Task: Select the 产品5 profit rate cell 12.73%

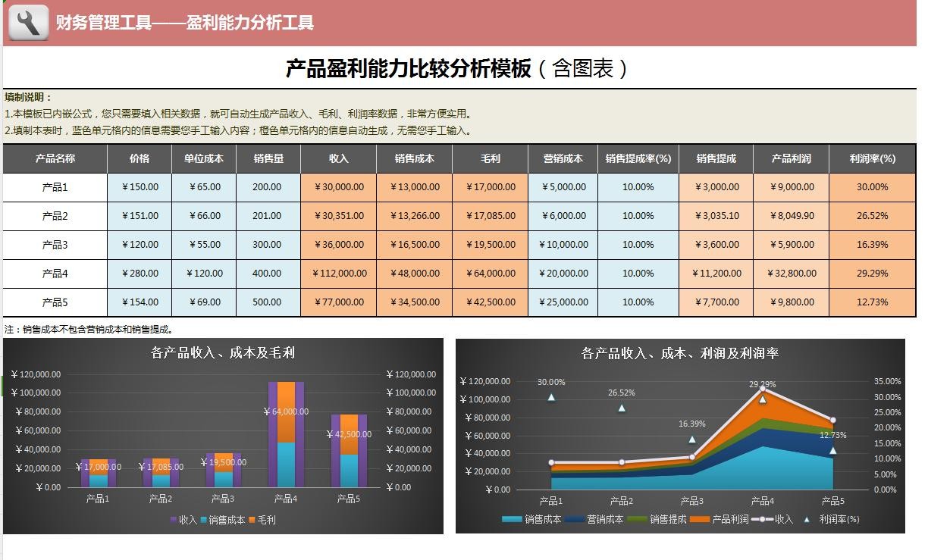Action: 872,302
